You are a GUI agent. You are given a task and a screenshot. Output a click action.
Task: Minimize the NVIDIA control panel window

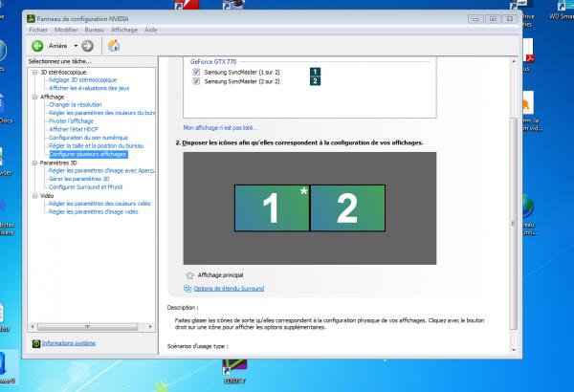coord(475,19)
